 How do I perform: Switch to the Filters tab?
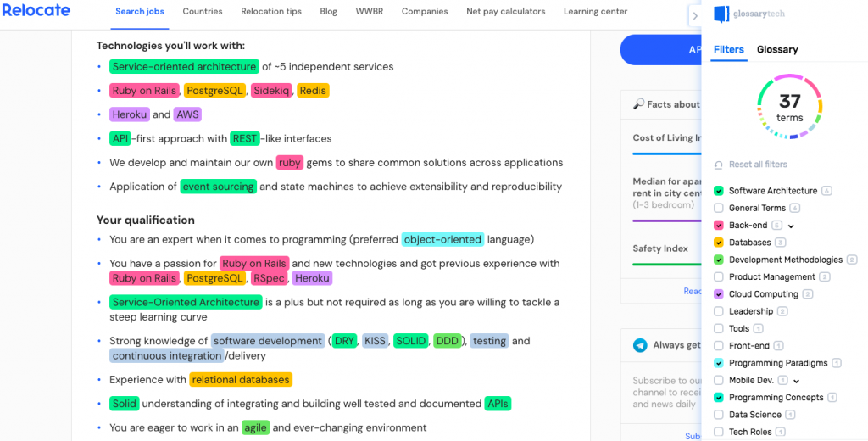[x=728, y=49]
